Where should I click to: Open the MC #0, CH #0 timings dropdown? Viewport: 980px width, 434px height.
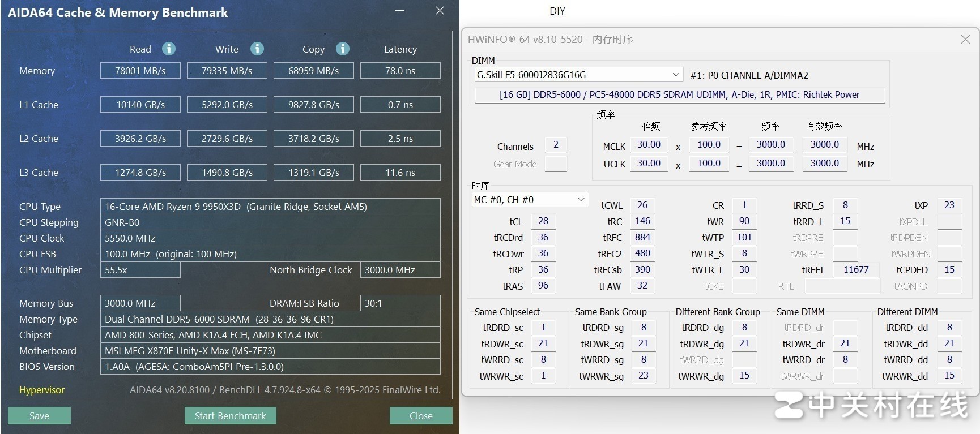(x=530, y=200)
